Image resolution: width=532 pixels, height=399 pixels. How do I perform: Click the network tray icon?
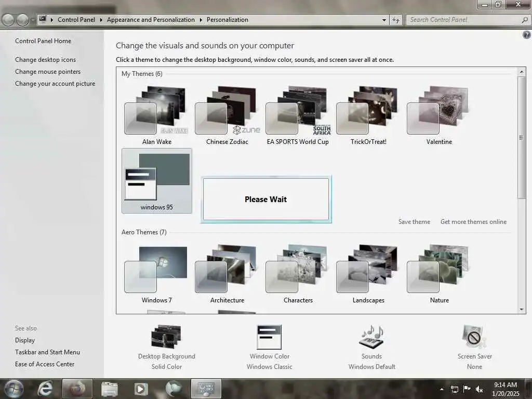pyautogui.click(x=454, y=390)
